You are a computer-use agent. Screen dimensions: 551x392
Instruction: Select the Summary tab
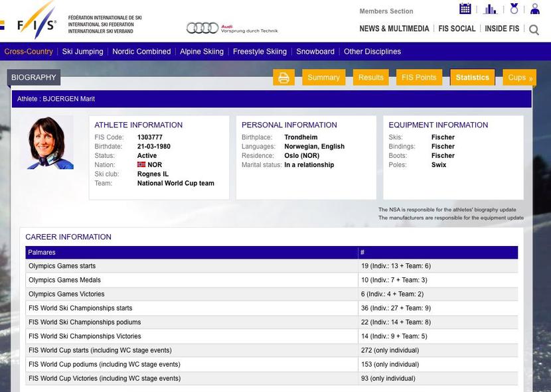click(323, 78)
